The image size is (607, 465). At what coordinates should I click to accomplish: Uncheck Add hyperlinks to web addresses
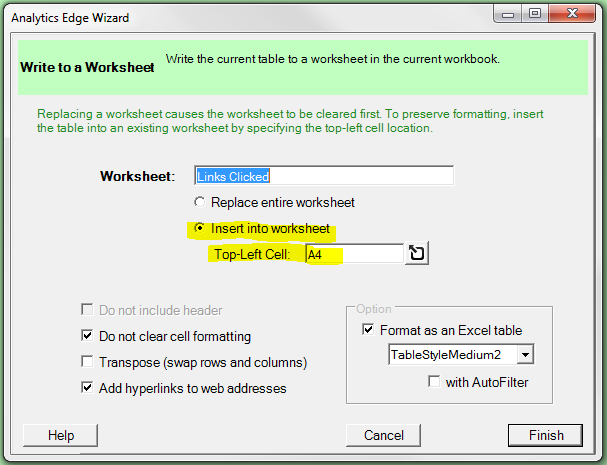pos(87,388)
